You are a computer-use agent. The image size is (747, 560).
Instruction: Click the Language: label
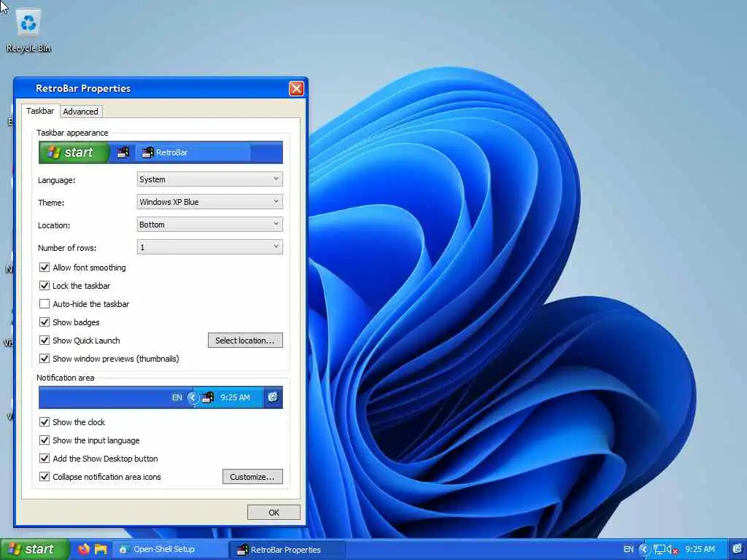coord(57,180)
